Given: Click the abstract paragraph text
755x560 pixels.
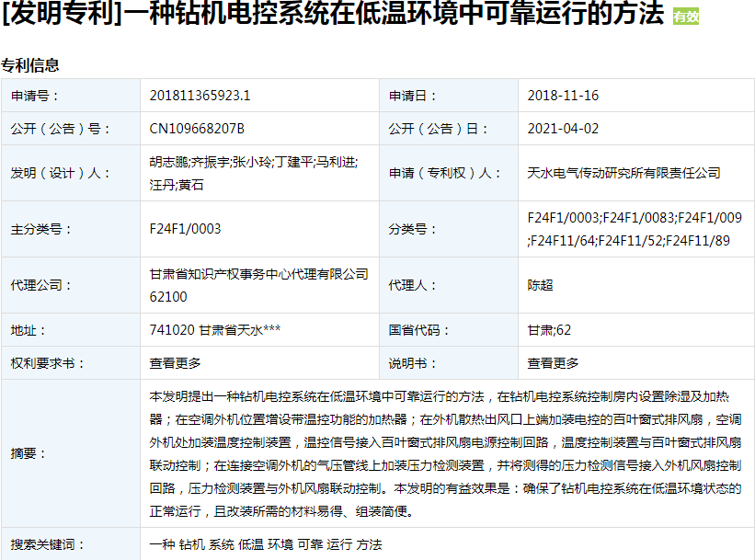Looking at the screenshot, I should [445, 453].
